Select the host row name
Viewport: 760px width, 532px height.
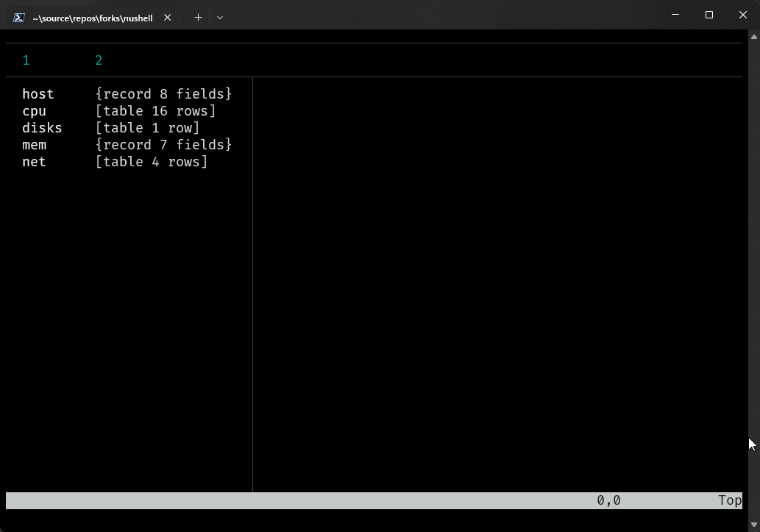coord(38,94)
